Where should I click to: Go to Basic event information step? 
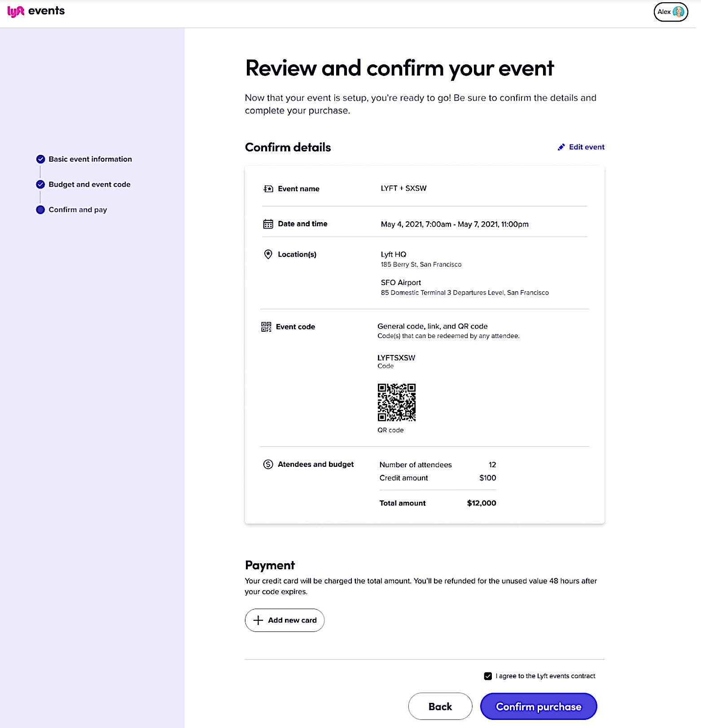(90, 159)
